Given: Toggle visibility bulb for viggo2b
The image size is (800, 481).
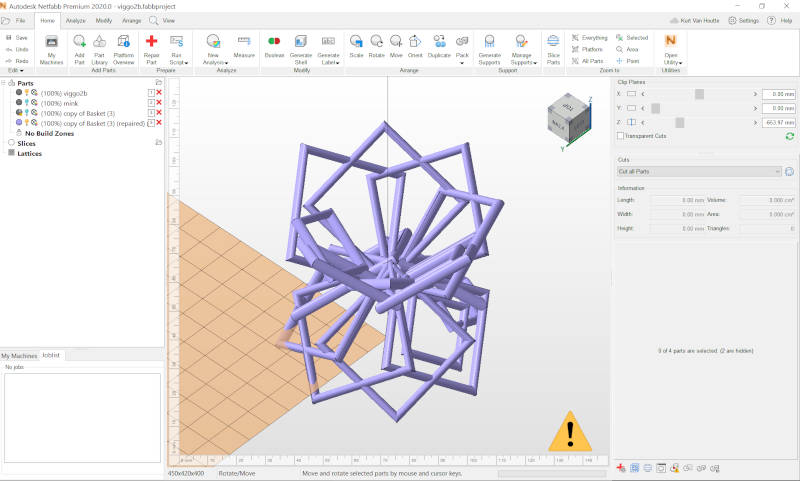Looking at the screenshot, I should click(x=27, y=93).
